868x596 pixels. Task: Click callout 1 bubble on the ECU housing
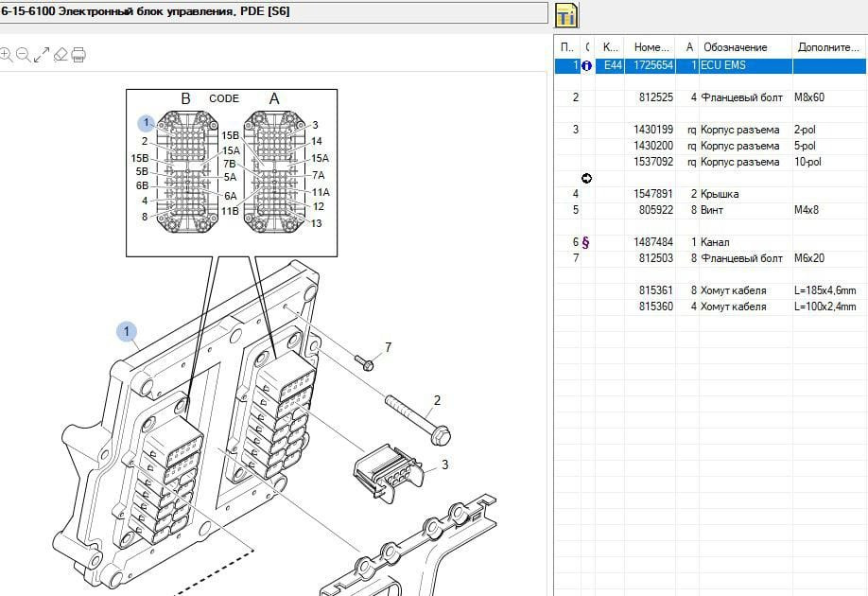point(127,332)
